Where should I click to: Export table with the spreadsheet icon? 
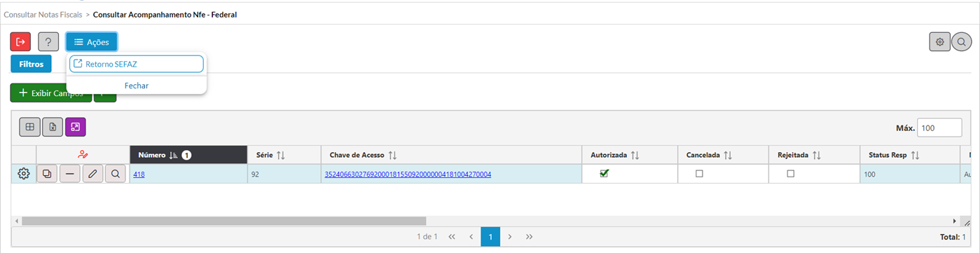pyautogui.click(x=53, y=127)
